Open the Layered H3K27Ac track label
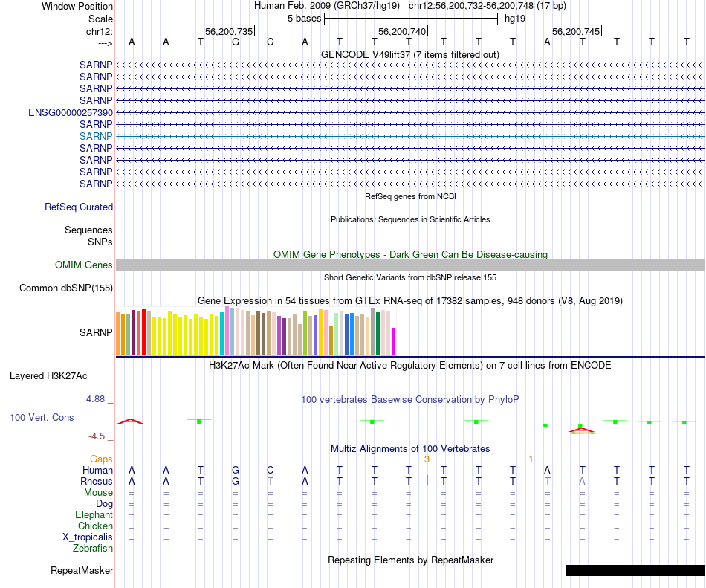The width and height of the screenshot is (706, 588). click(x=48, y=376)
